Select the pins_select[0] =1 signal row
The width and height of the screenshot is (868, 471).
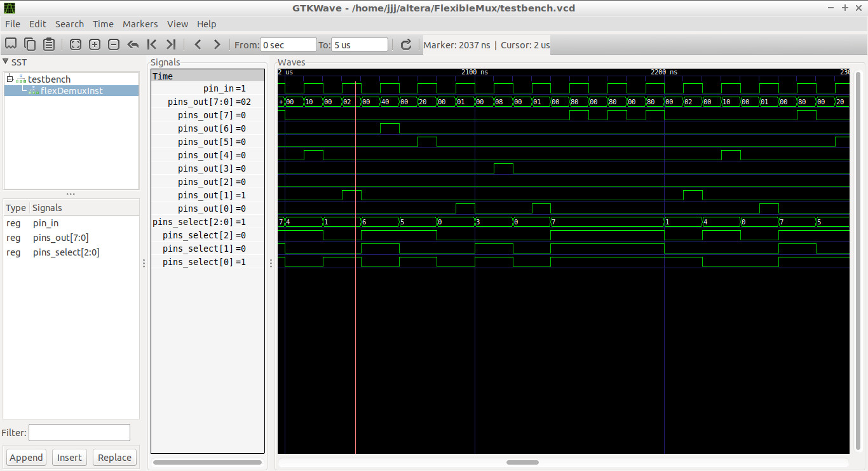[208, 262]
